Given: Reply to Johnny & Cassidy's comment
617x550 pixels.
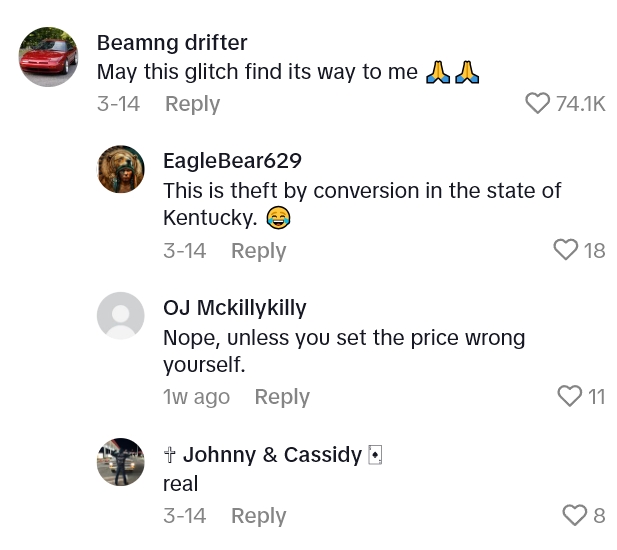Looking at the screenshot, I should [258, 516].
